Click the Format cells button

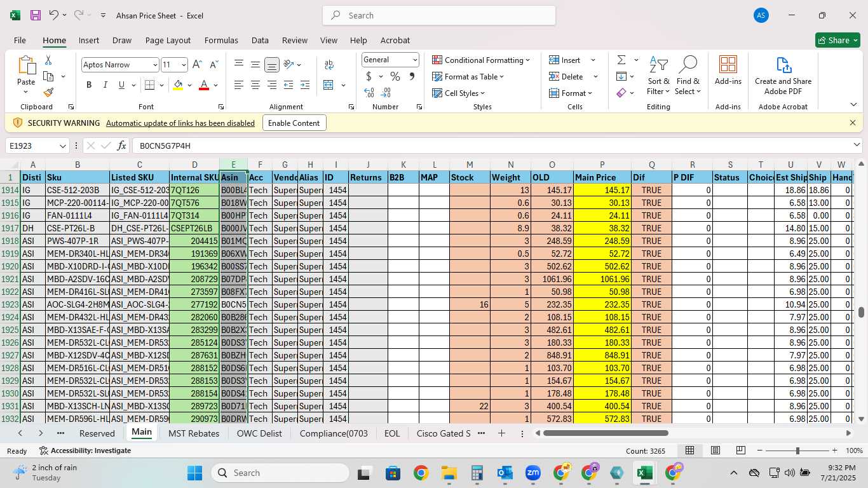point(571,93)
